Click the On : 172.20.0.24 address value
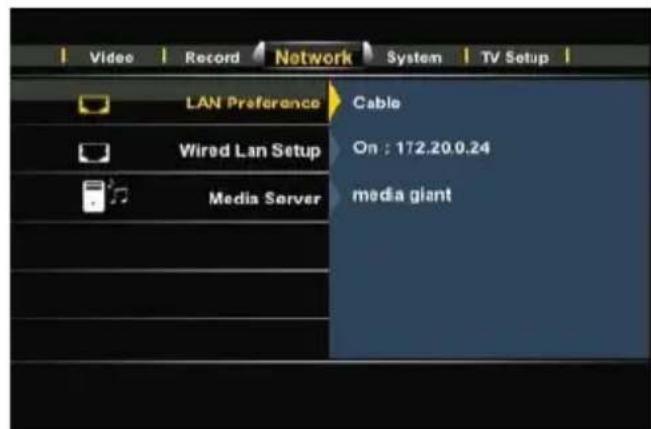The image size is (651, 429). (x=421, y=148)
